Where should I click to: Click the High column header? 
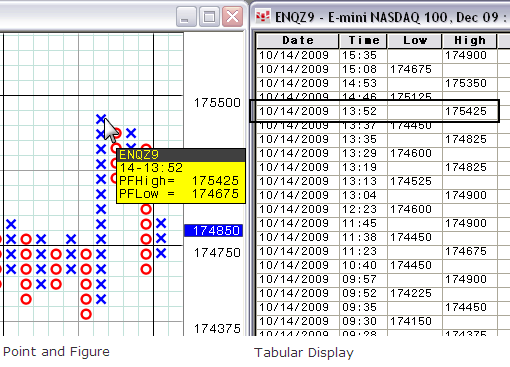click(470, 41)
